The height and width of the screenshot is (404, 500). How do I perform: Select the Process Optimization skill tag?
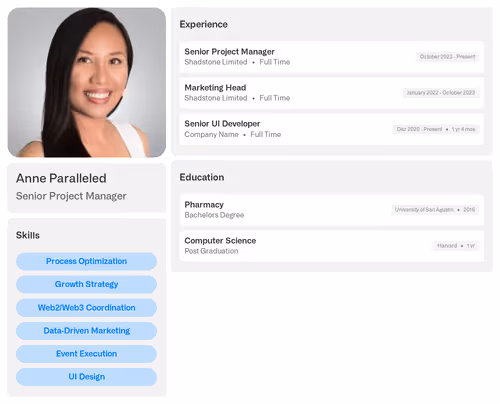[86, 261]
